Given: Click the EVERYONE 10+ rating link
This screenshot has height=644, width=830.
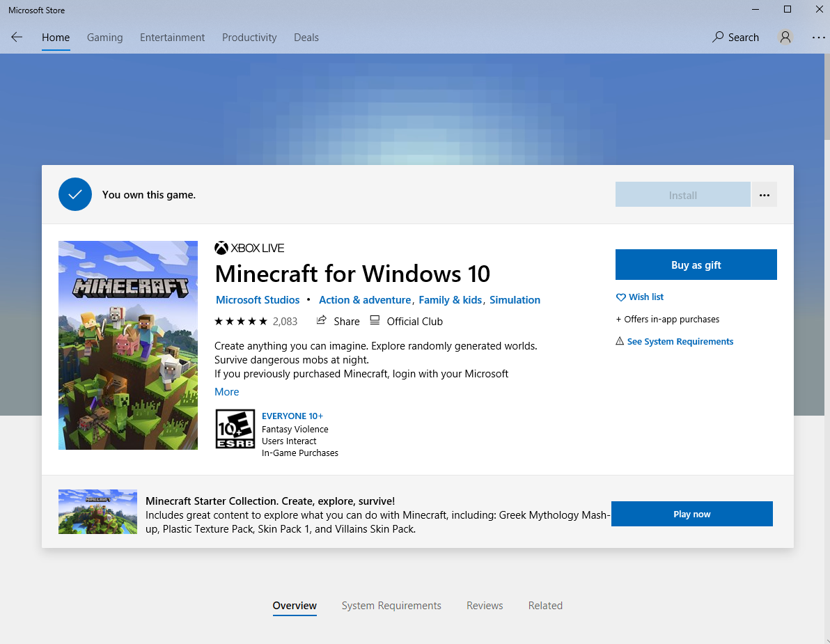Looking at the screenshot, I should point(292,416).
